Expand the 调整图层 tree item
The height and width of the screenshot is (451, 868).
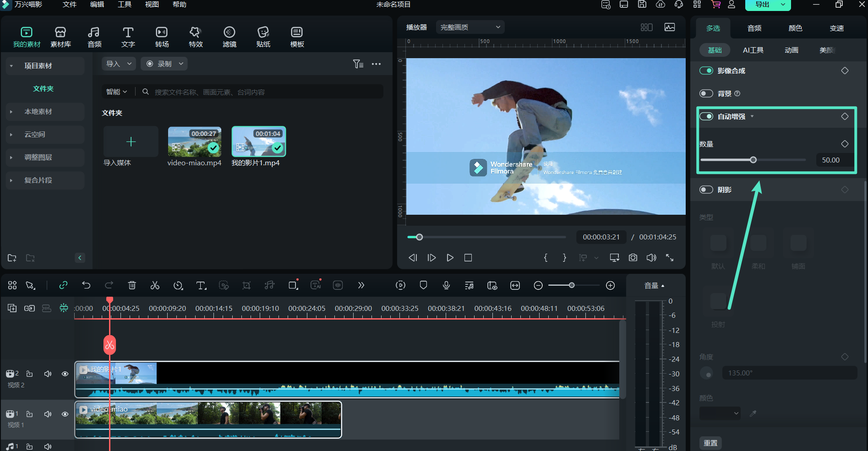[11, 158]
